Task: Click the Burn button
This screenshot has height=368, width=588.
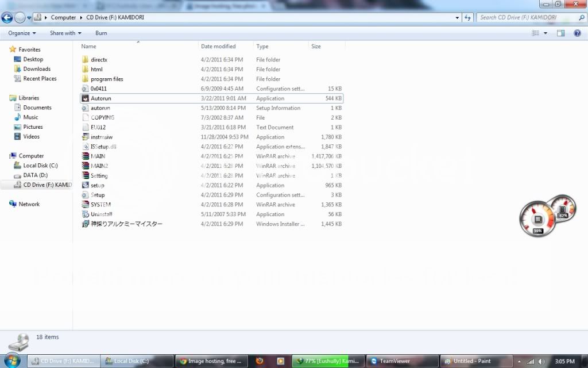Action: (x=101, y=33)
